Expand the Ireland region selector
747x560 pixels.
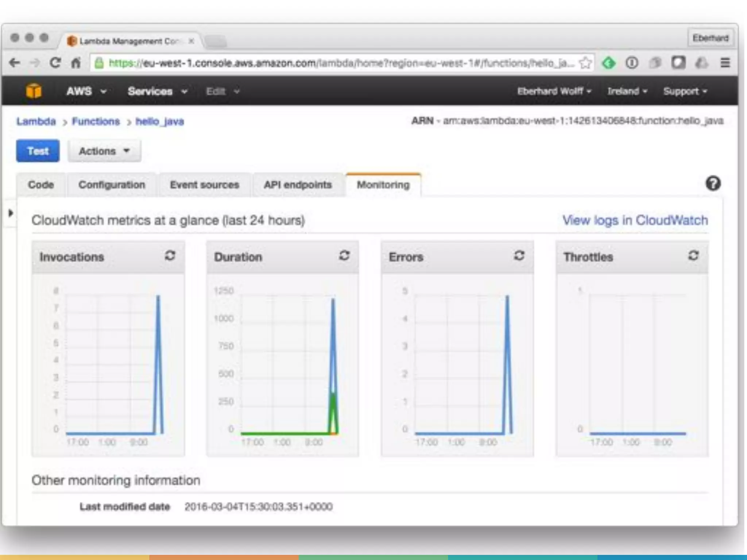[627, 91]
